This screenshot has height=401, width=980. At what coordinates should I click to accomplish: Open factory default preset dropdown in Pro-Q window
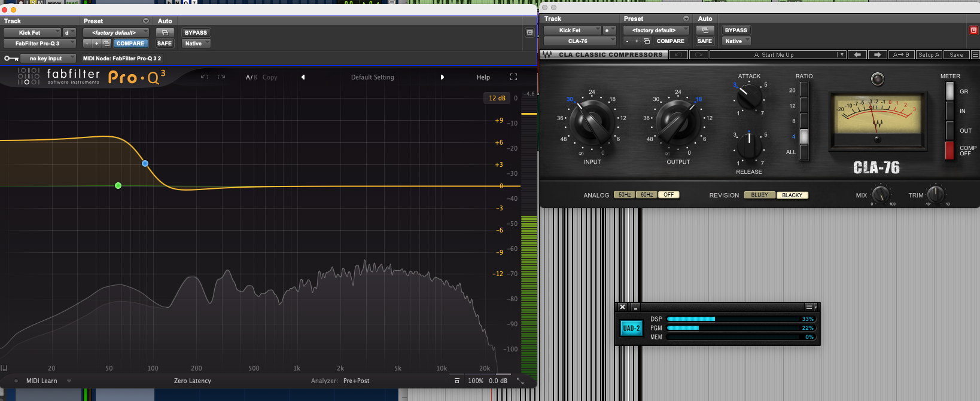[117, 33]
